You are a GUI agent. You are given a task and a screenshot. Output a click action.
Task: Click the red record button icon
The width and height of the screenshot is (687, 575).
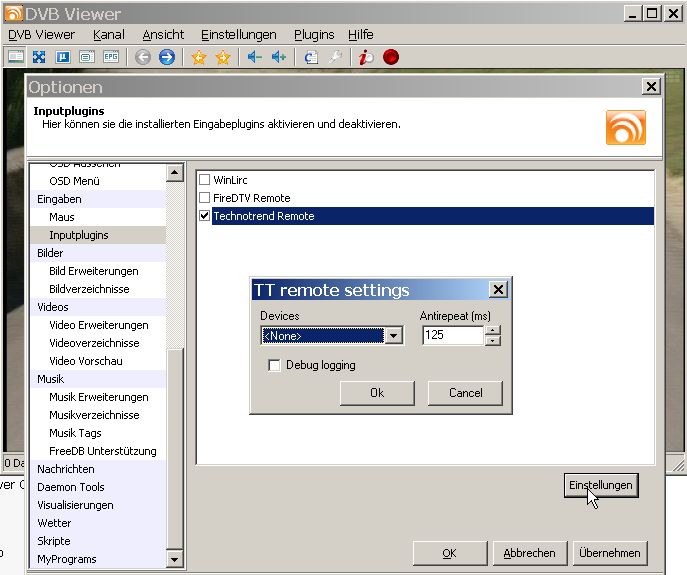point(391,57)
